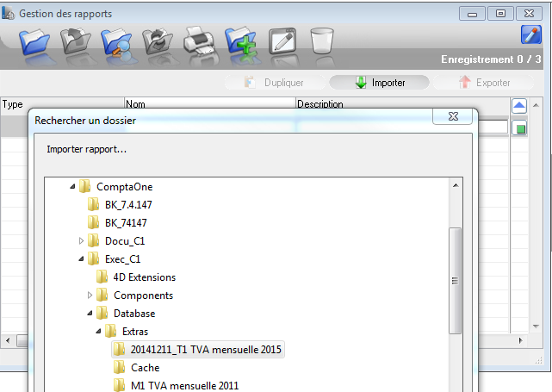This screenshot has height=392, width=552.
Task: Click the report list scroll-left arrow
Action: (8, 340)
